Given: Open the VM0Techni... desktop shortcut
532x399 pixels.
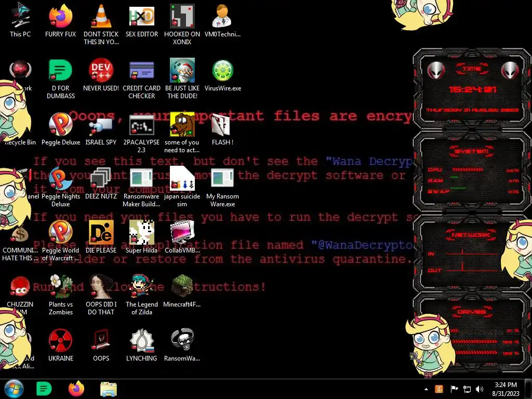Looking at the screenshot, I should click(x=222, y=20).
